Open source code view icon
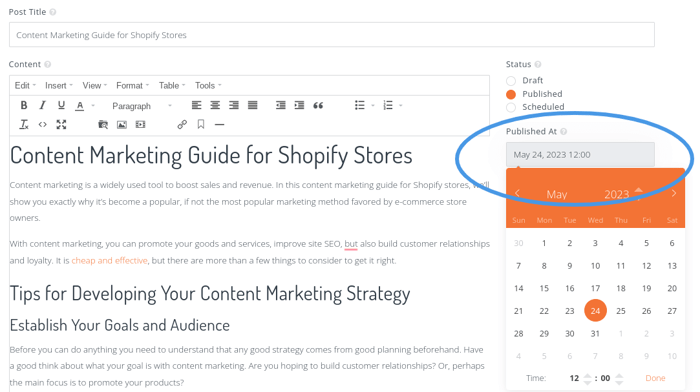 (x=42, y=125)
